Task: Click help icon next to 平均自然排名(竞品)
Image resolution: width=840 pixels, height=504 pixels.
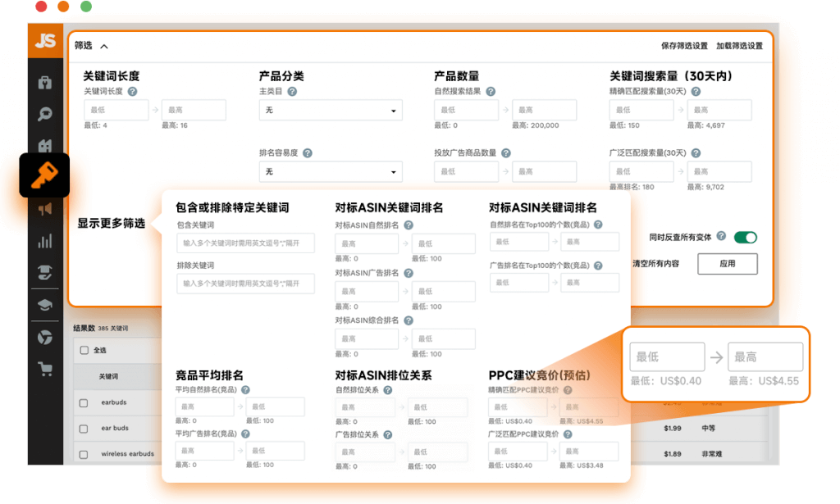Action: click(x=245, y=389)
